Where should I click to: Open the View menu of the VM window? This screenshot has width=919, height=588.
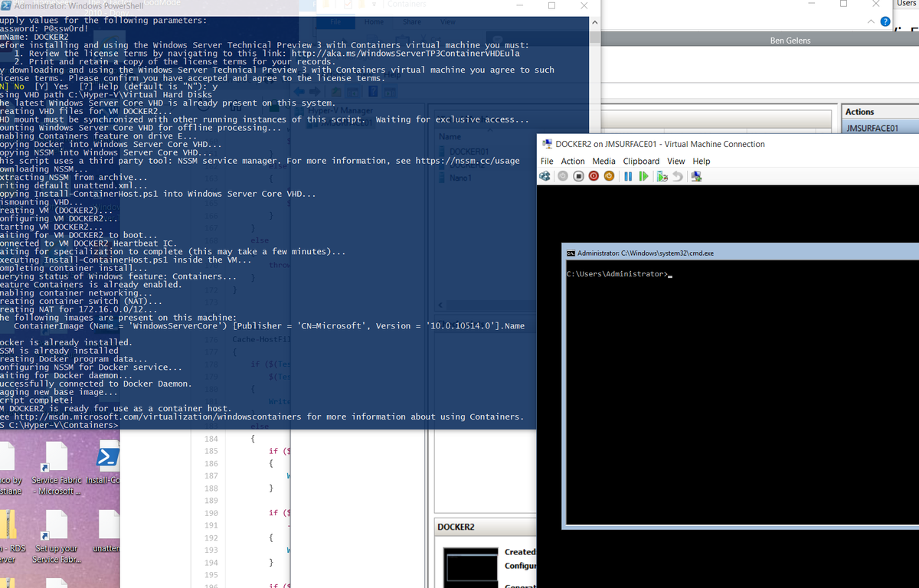click(675, 161)
